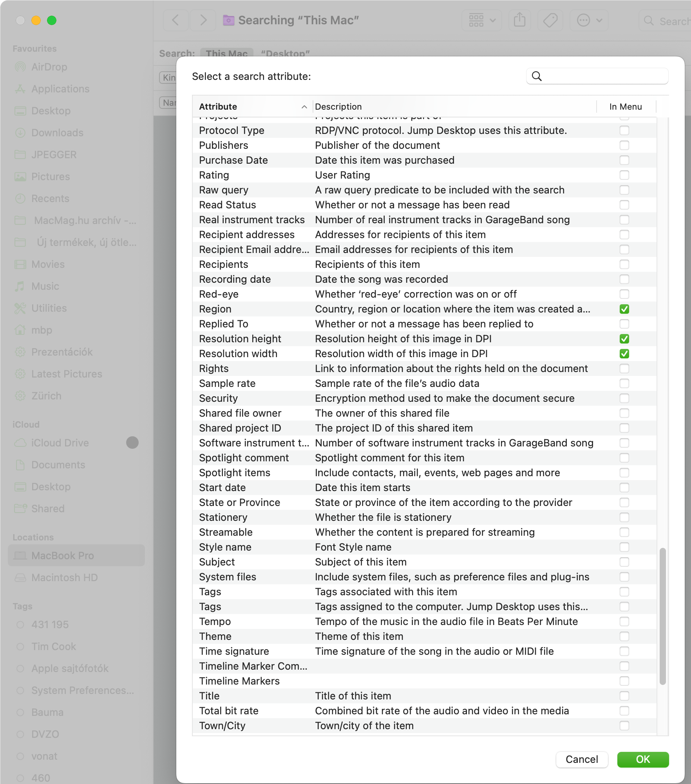Viewport: 691px width, 784px height.
Task: Uncheck Resolution height In Menu checkbox
Action: pyautogui.click(x=624, y=339)
